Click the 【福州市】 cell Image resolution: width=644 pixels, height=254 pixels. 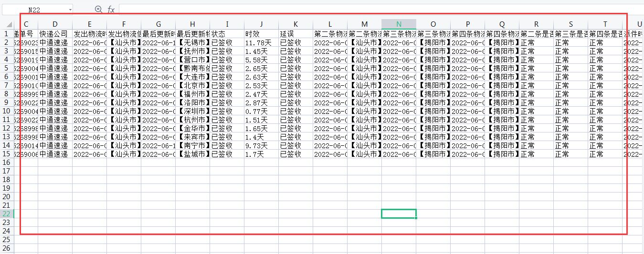click(x=193, y=94)
